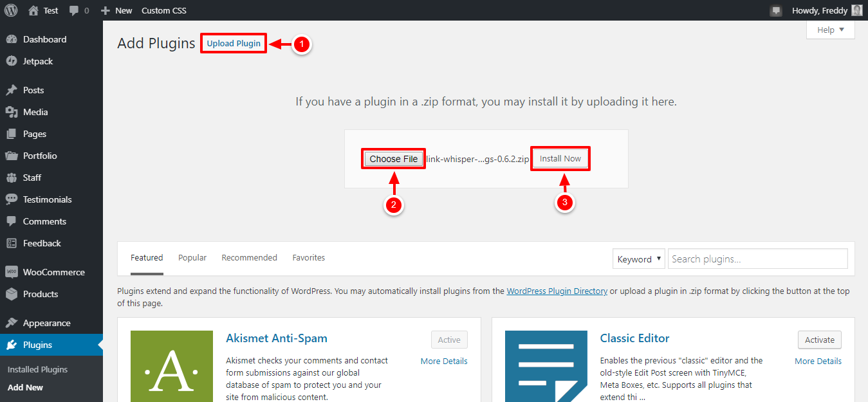Click the Jetpack sidebar icon
Screen dimensions: 868x402
pyautogui.click(x=12, y=61)
